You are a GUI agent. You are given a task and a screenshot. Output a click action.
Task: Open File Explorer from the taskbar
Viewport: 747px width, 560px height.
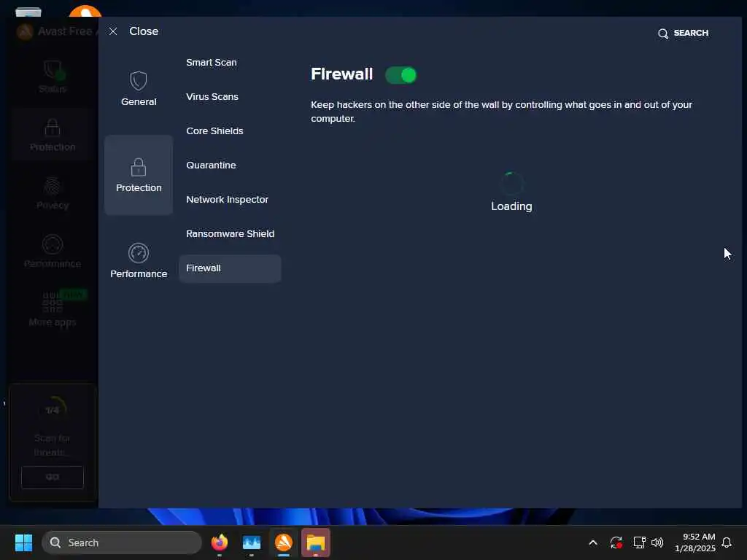315,542
